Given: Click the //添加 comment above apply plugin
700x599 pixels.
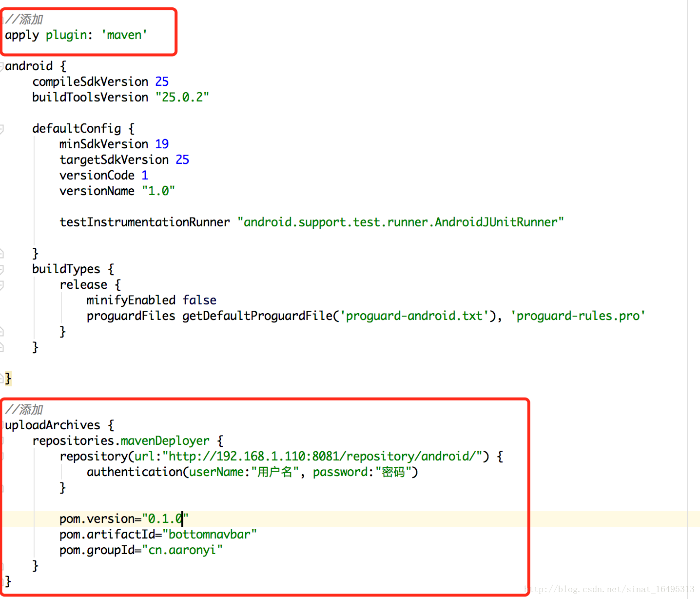Looking at the screenshot, I should click(24, 20).
